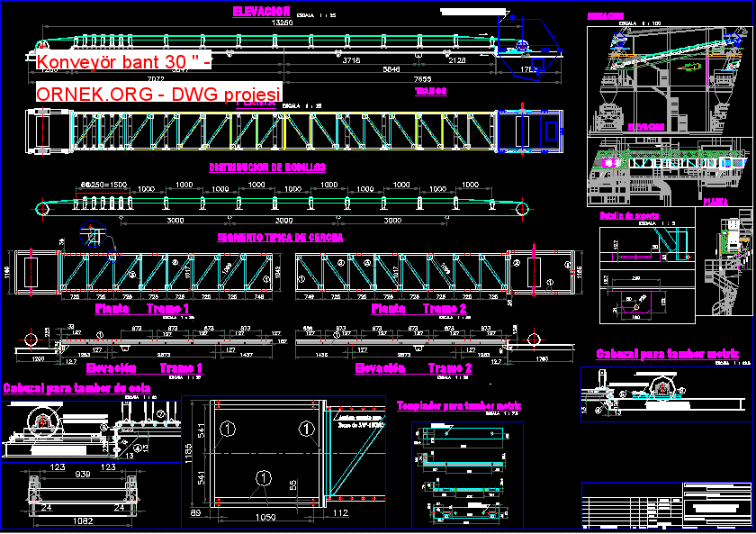Click the Detalle de soporte title

629,215
